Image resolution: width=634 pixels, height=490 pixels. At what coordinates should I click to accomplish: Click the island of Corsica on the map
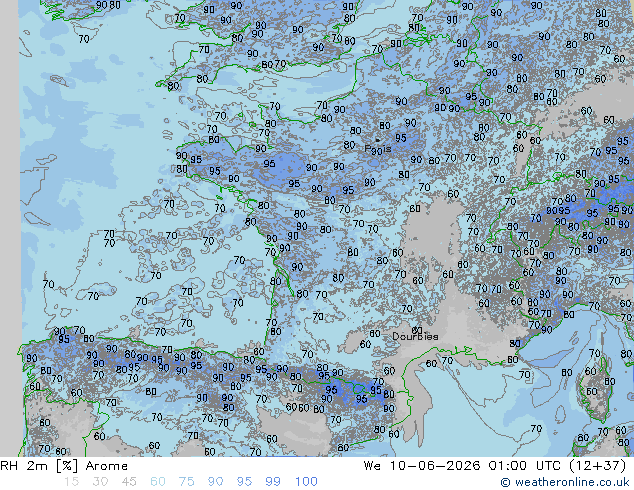click(595, 388)
